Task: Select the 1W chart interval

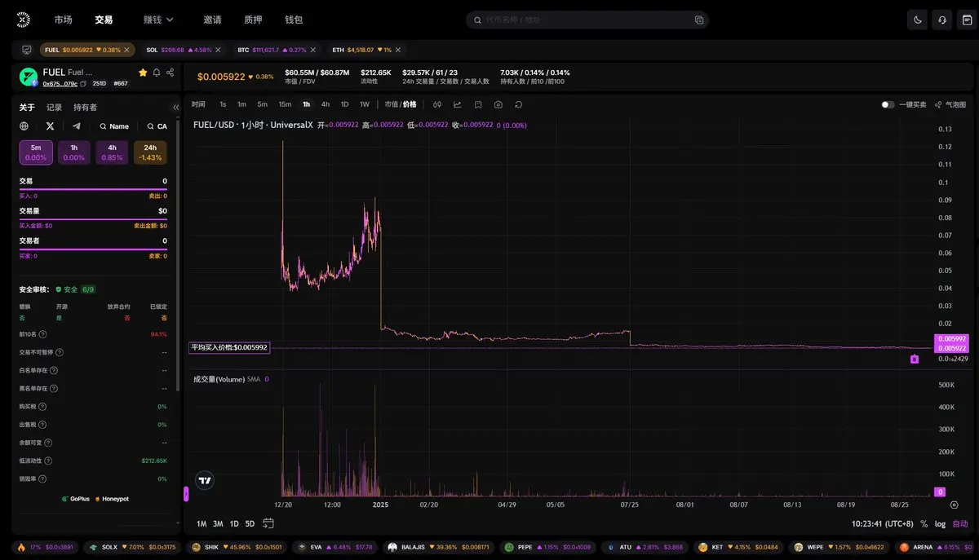Action: (x=365, y=104)
